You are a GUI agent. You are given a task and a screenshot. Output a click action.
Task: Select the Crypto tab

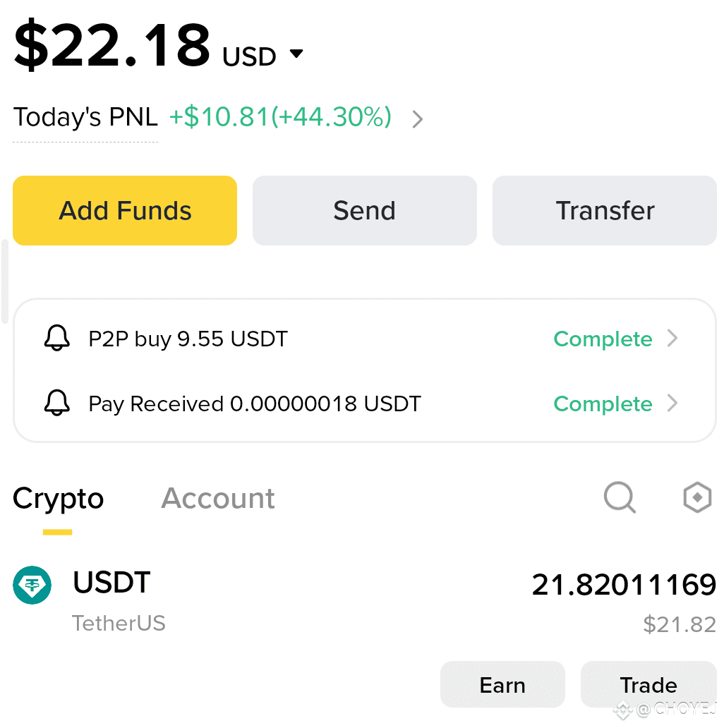[x=58, y=499]
